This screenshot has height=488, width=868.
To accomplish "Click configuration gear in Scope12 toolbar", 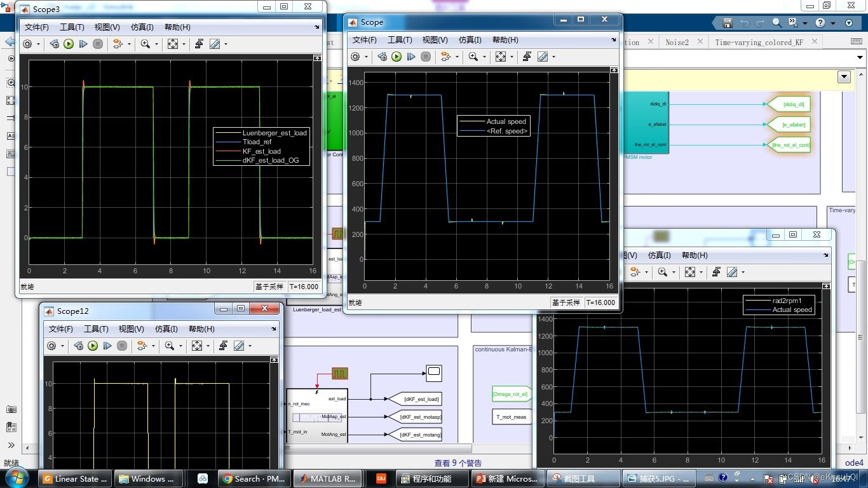I will point(51,346).
